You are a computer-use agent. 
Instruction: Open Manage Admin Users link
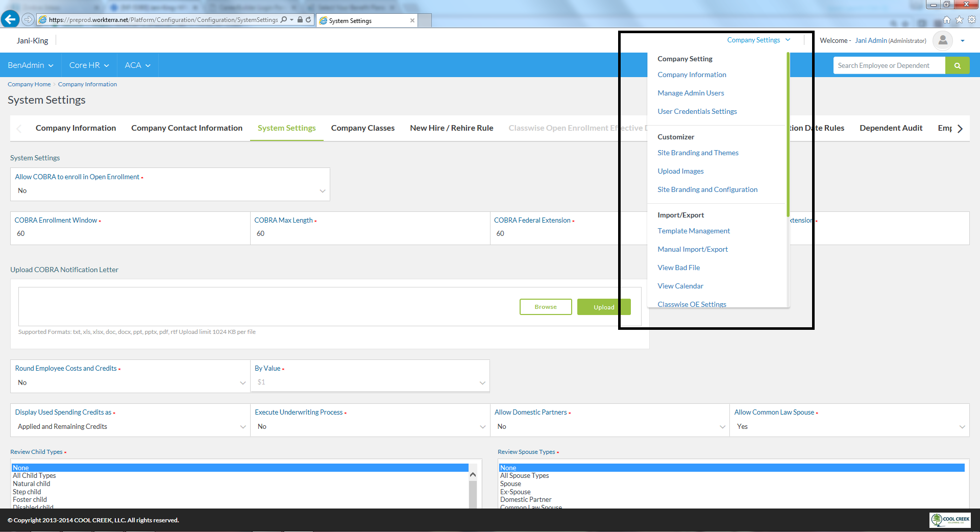[x=691, y=93]
